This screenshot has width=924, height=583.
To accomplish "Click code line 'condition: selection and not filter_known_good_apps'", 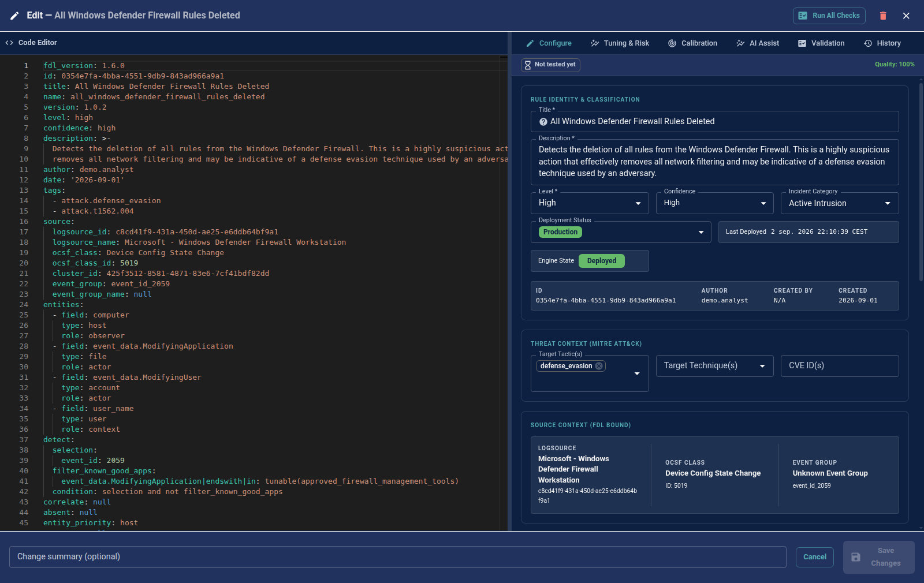I will (x=167, y=492).
